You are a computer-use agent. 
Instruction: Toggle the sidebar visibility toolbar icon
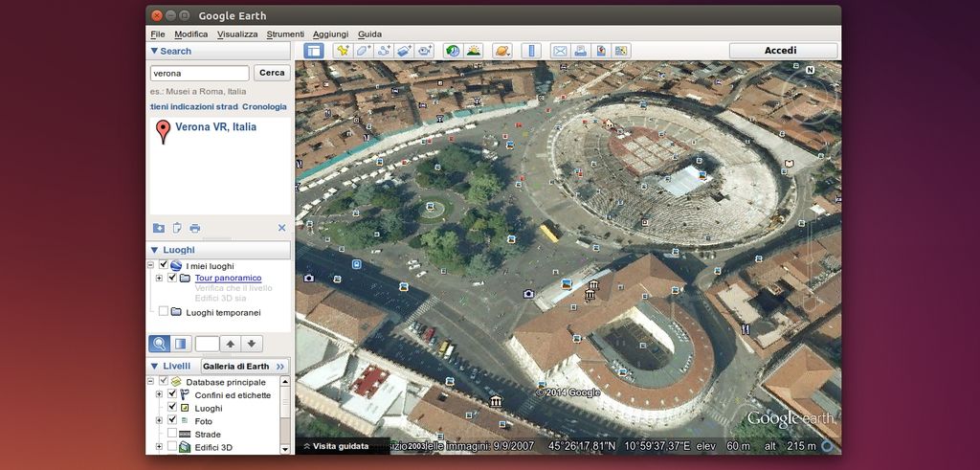pos(314,51)
